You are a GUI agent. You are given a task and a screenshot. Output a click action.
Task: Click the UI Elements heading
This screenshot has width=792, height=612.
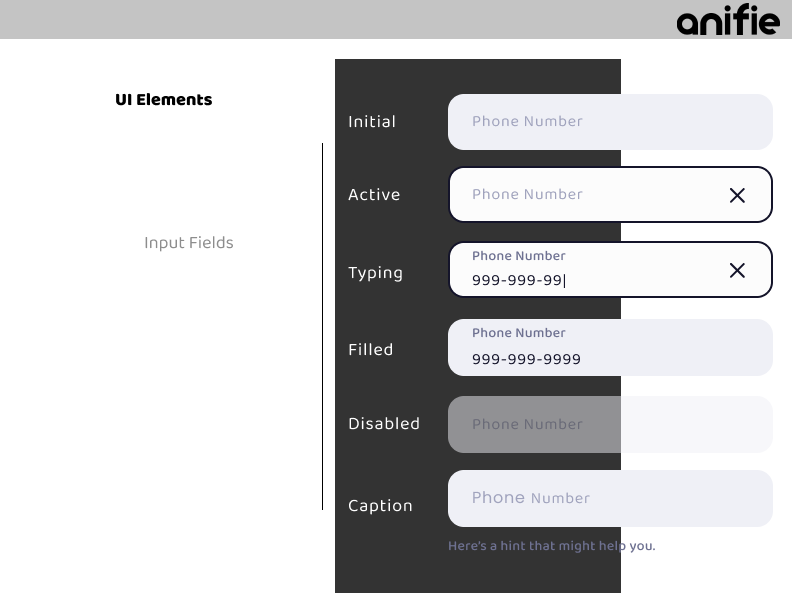pyautogui.click(x=164, y=100)
